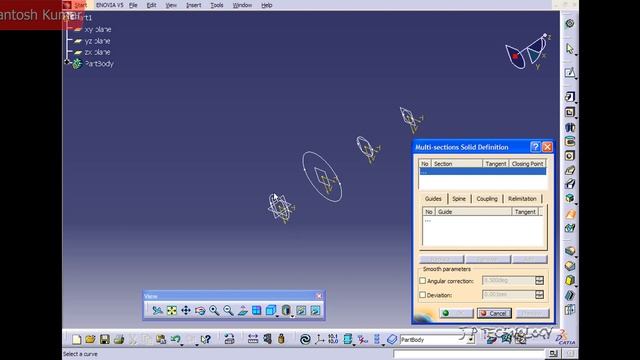Click the Shell icon in right toolbar

click(x=570, y=295)
